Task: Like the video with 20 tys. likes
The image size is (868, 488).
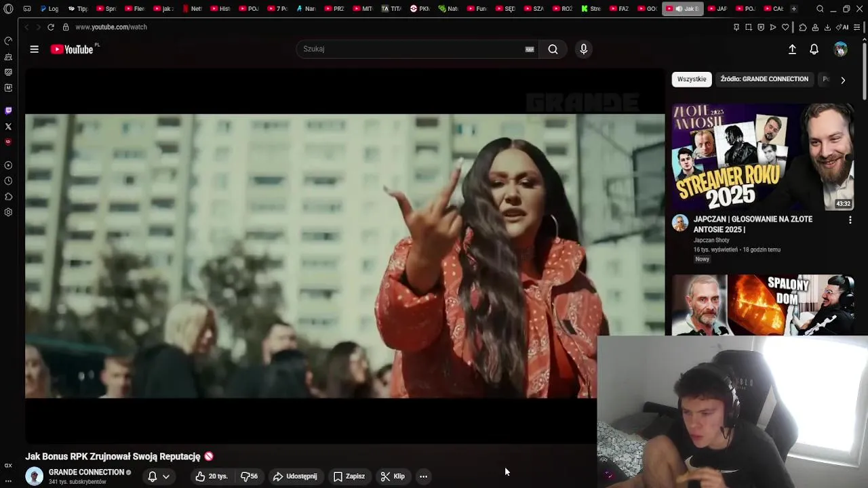Action: (x=212, y=476)
